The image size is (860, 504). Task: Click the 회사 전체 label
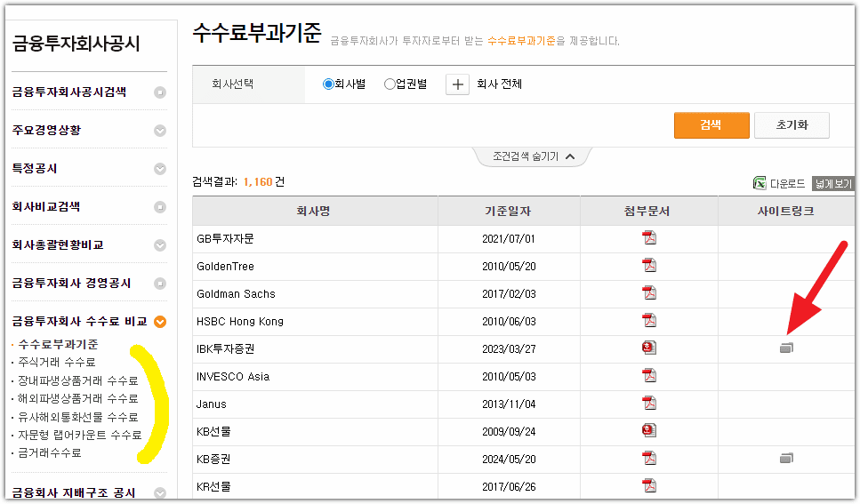(499, 84)
